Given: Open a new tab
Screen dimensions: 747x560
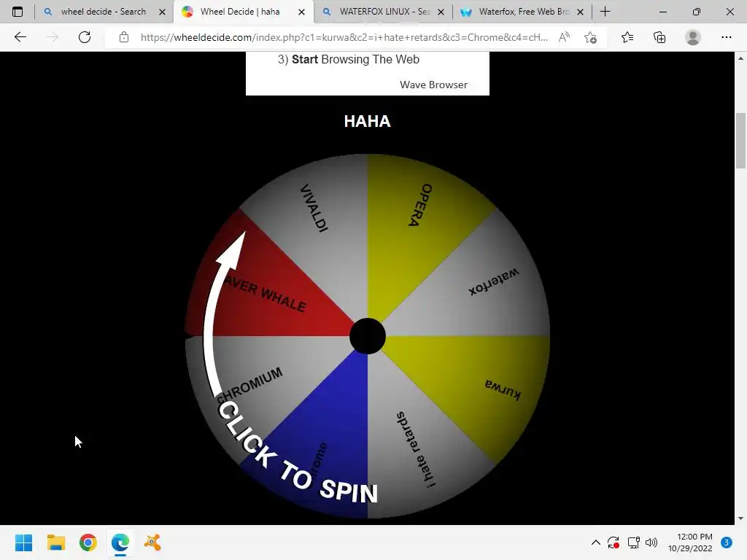Looking at the screenshot, I should tap(605, 12).
